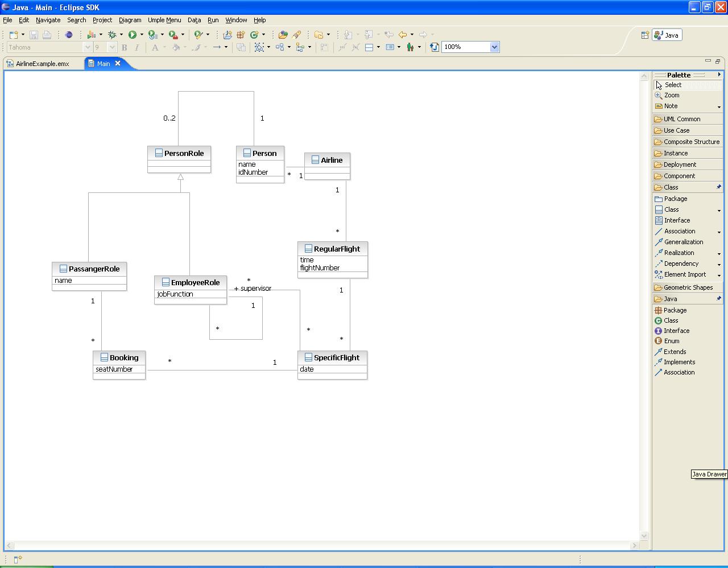Click the Open Perspective icon
Screen dimensions: 728x568
coord(645,35)
